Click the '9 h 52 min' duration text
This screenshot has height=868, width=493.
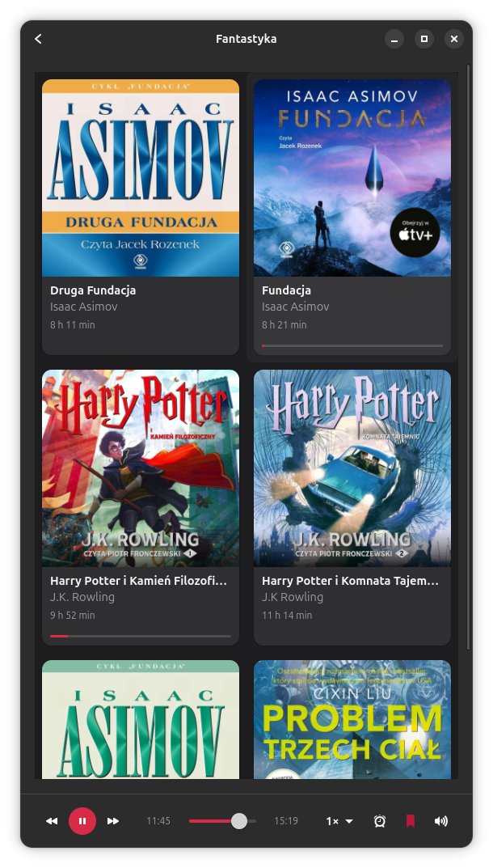[x=73, y=615]
